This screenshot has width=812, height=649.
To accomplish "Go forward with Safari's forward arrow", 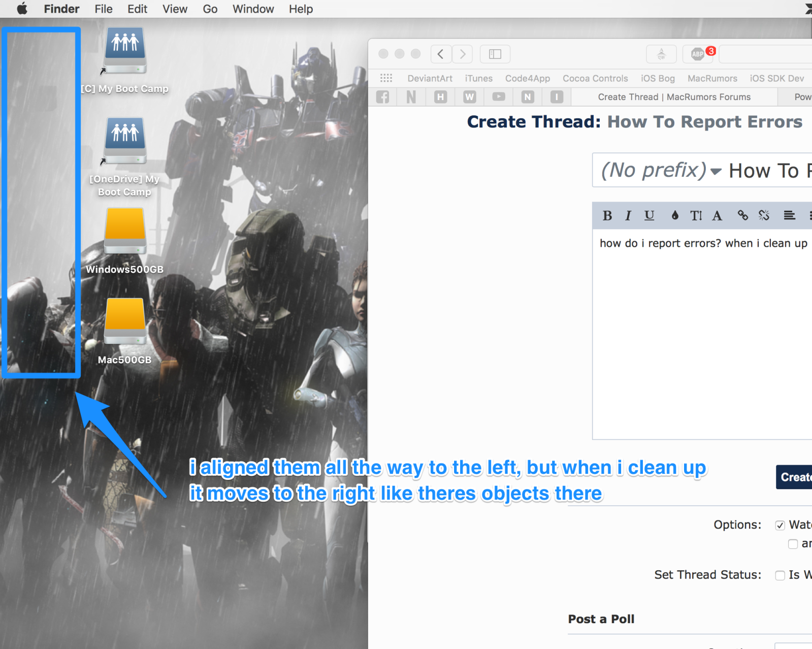I will (462, 54).
